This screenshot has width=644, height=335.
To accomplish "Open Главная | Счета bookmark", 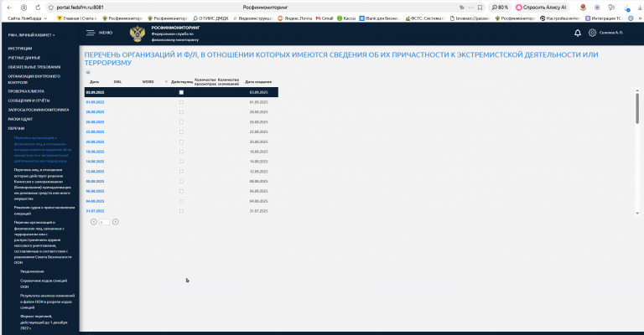I will coord(77,18).
